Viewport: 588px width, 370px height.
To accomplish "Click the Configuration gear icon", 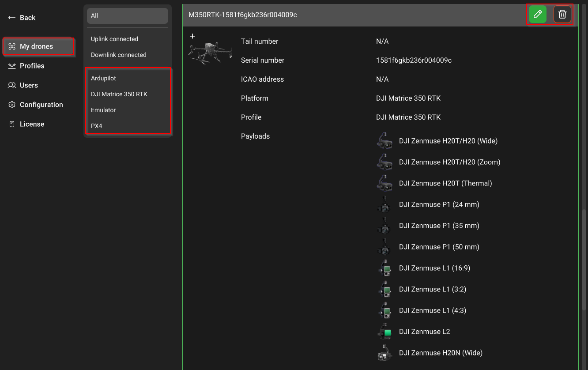I will point(12,105).
